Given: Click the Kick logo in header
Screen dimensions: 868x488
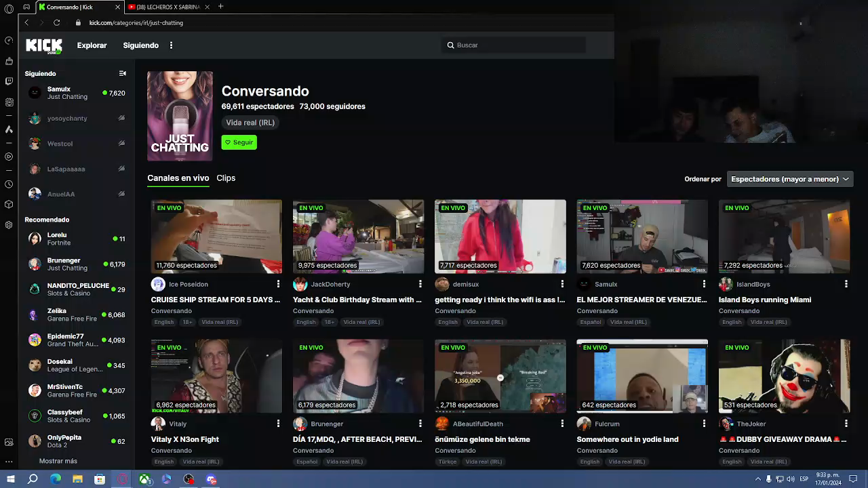Looking at the screenshot, I should (44, 45).
